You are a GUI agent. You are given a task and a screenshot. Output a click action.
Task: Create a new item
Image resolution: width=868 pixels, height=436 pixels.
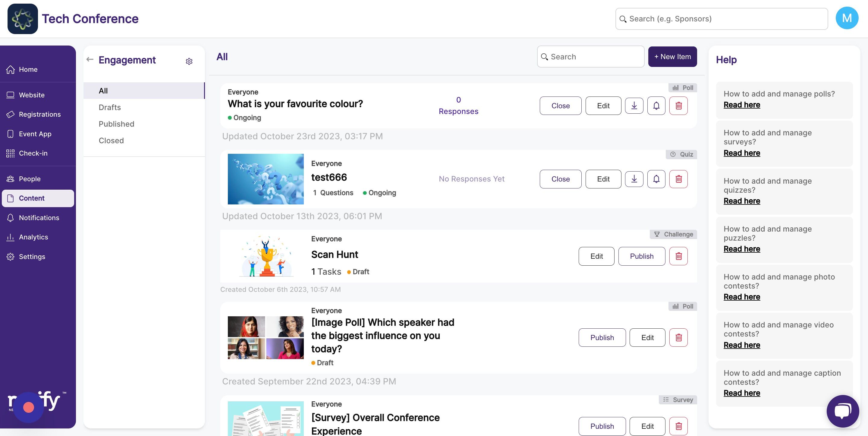pos(672,57)
